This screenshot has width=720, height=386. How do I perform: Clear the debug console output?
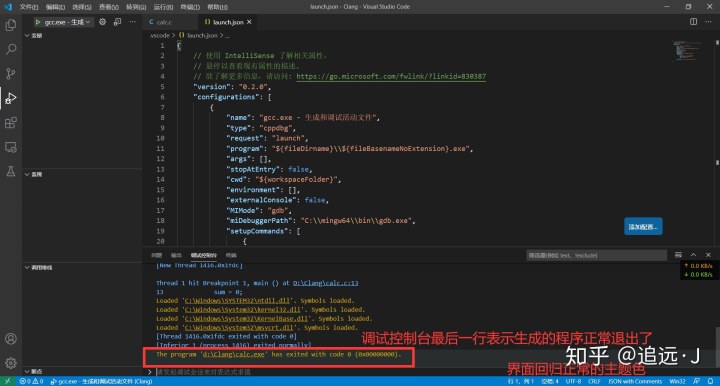(678, 255)
